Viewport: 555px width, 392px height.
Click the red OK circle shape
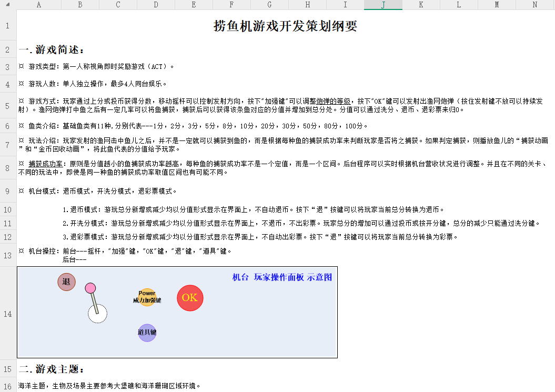click(189, 298)
